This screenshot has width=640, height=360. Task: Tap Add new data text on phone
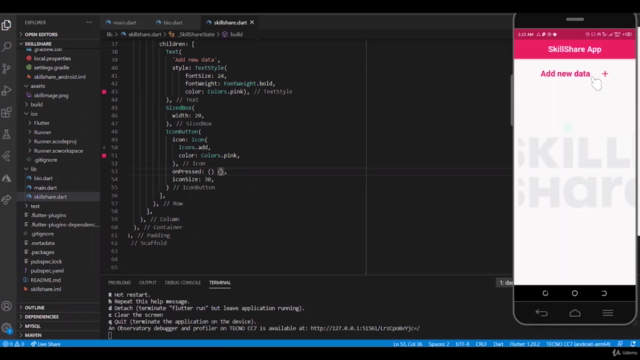click(565, 74)
